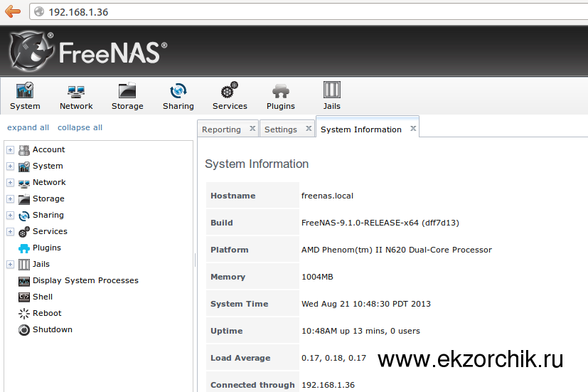Click the hostname value freenas.local
This screenshot has height=392, width=588.
[x=327, y=196]
